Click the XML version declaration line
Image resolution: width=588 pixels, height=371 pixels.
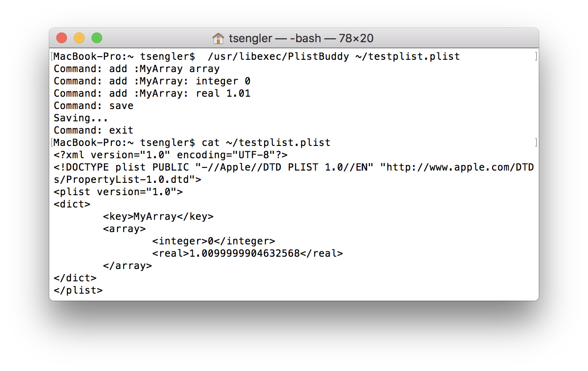click(170, 155)
